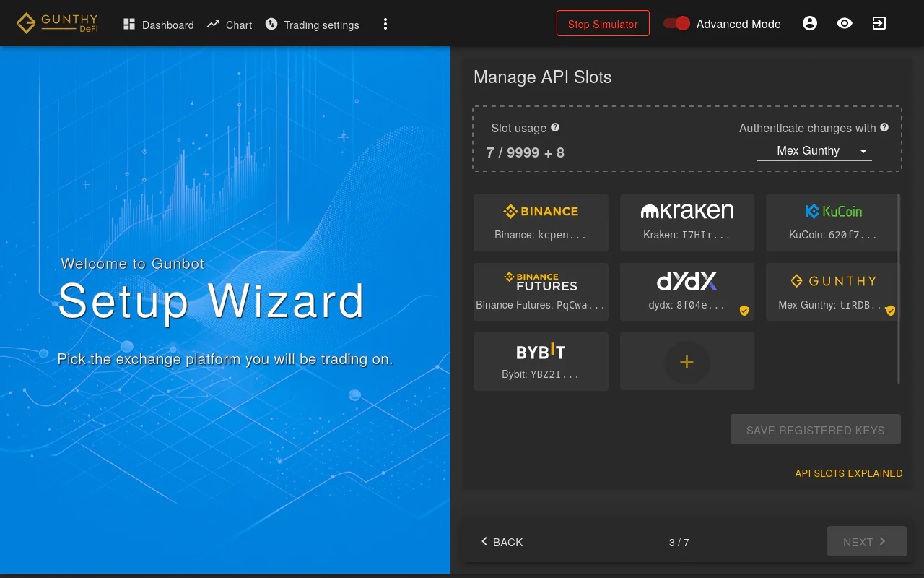Click the Welcome to Gunbot text

click(x=133, y=264)
